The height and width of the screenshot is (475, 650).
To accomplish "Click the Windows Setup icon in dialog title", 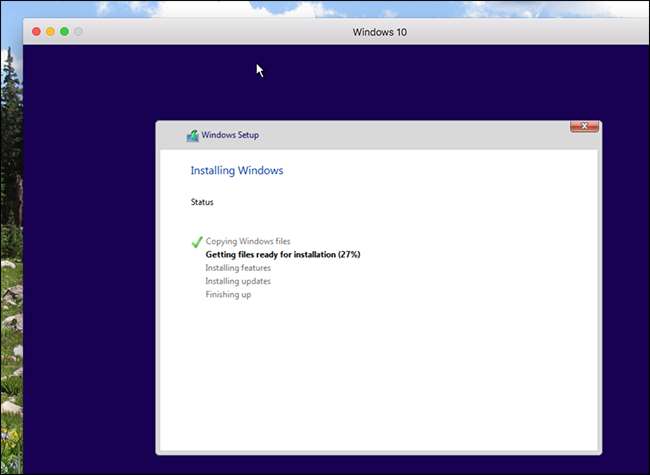I will pos(192,136).
